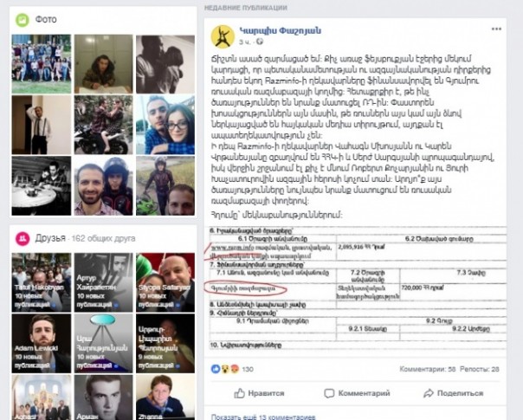Open the Репосты: 28 link
Viewport: 523px width, 420px height.
coord(480,369)
